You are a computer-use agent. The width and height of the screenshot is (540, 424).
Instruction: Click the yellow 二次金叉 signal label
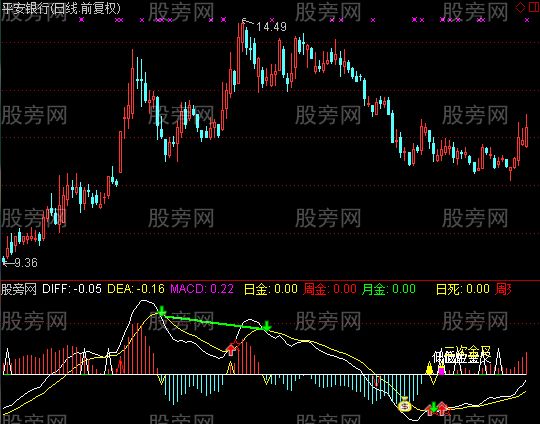(x=467, y=352)
